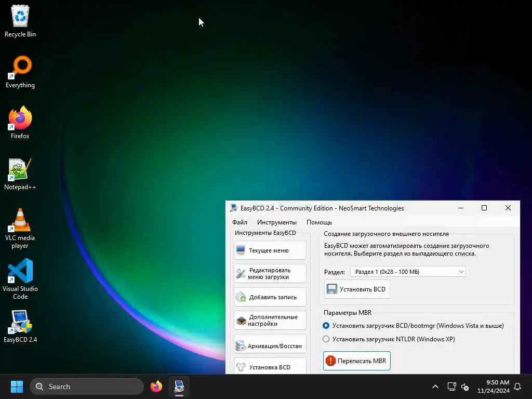The width and height of the screenshot is (532, 399).
Task: Click the taskbar Search box
Action: pos(87,387)
